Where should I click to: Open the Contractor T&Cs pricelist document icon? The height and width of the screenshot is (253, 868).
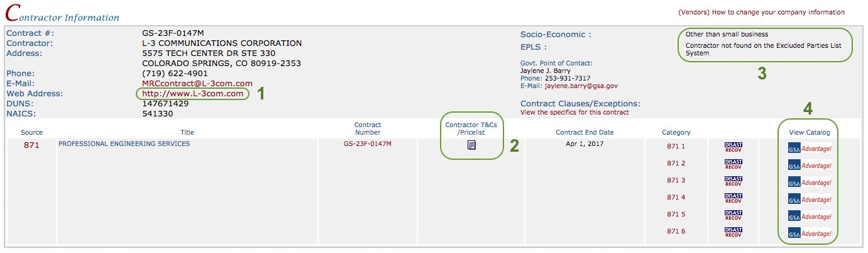pyautogui.click(x=471, y=145)
